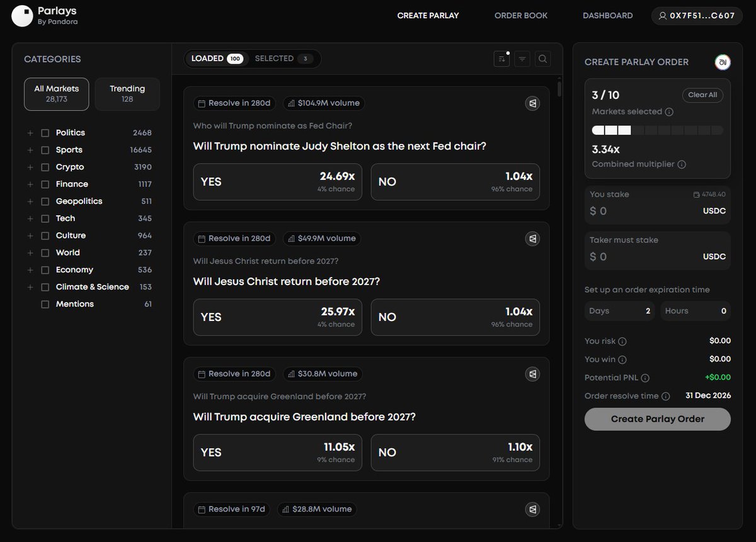Expand the Tech category
Screen dimensions: 756x542
coord(30,218)
